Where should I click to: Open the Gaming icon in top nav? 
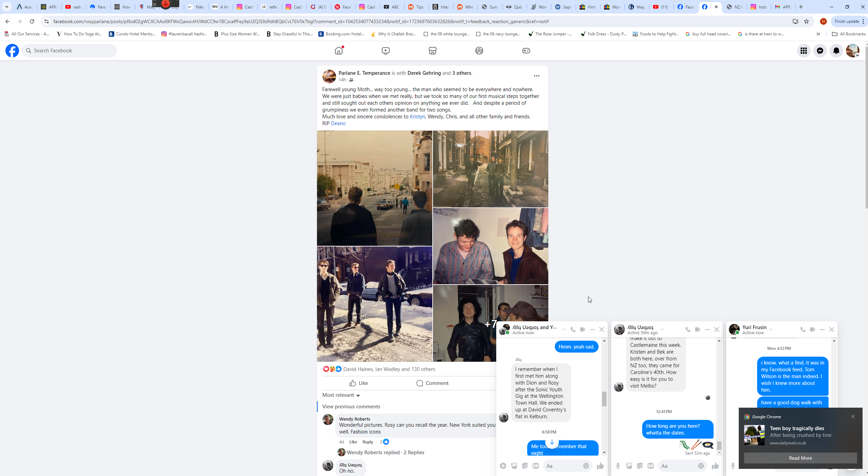[526, 51]
